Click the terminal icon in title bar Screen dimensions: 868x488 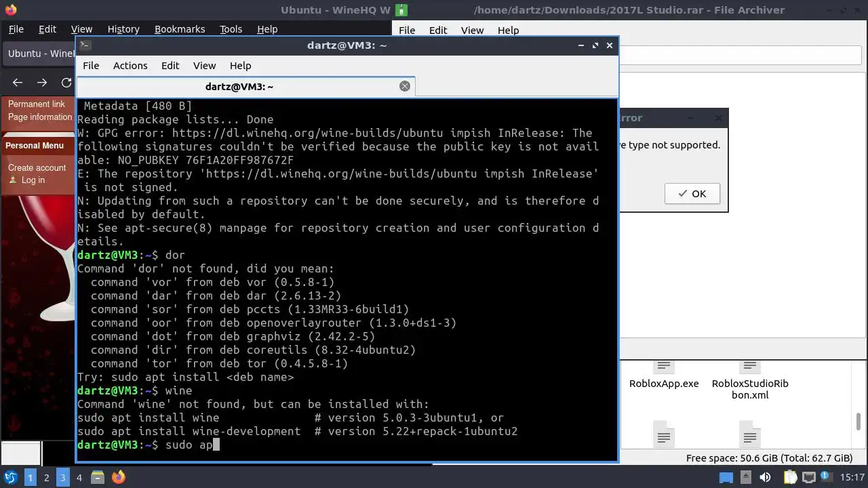[x=85, y=45]
